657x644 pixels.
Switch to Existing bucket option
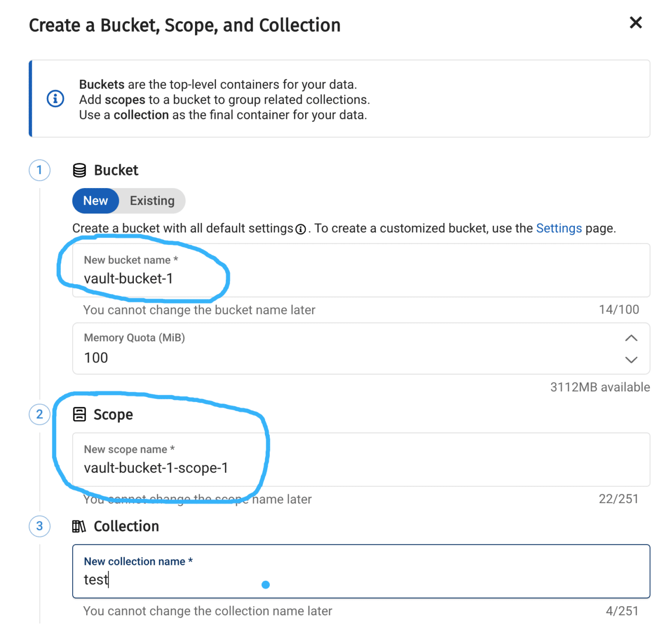click(x=152, y=201)
